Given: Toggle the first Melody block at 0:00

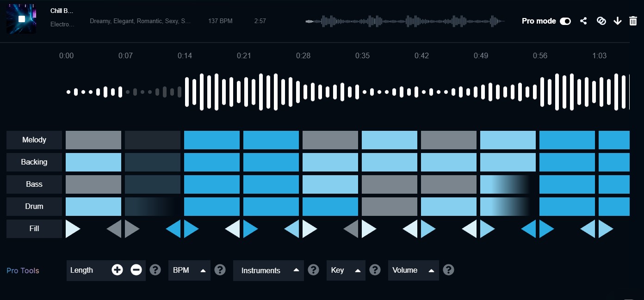Looking at the screenshot, I should (x=93, y=140).
